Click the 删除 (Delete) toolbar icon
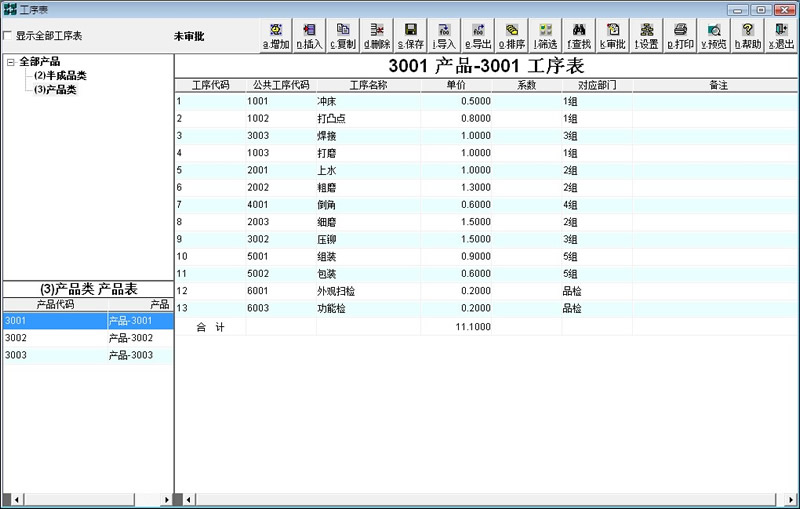The height and width of the screenshot is (509, 800). [x=377, y=36]
